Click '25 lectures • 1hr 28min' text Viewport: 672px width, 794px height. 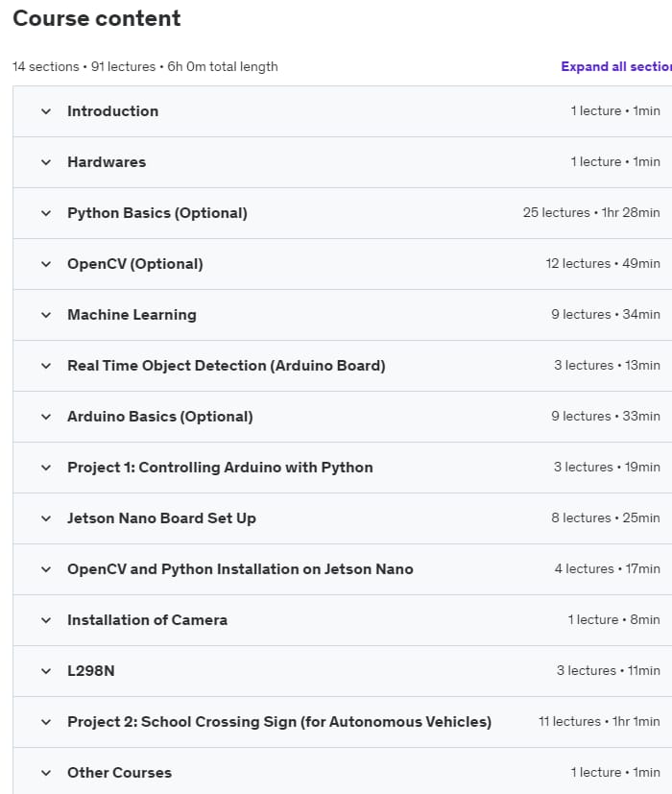tap(591, 213)
